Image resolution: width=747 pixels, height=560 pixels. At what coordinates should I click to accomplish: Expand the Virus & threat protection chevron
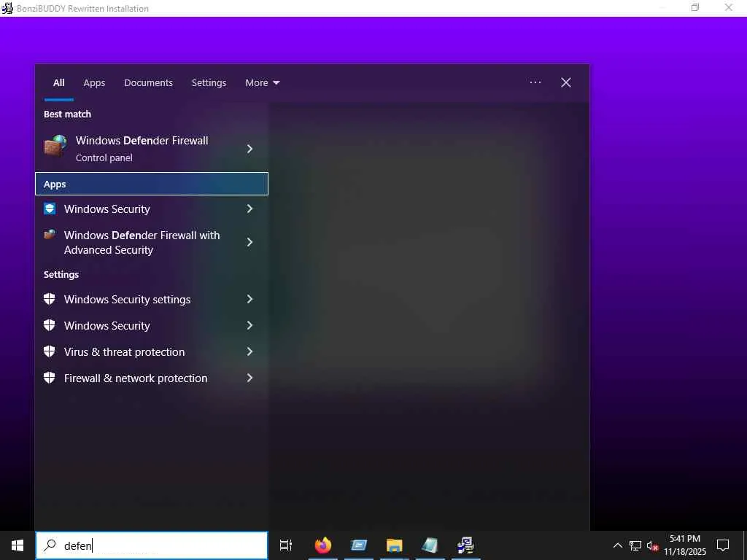(249, 351)
